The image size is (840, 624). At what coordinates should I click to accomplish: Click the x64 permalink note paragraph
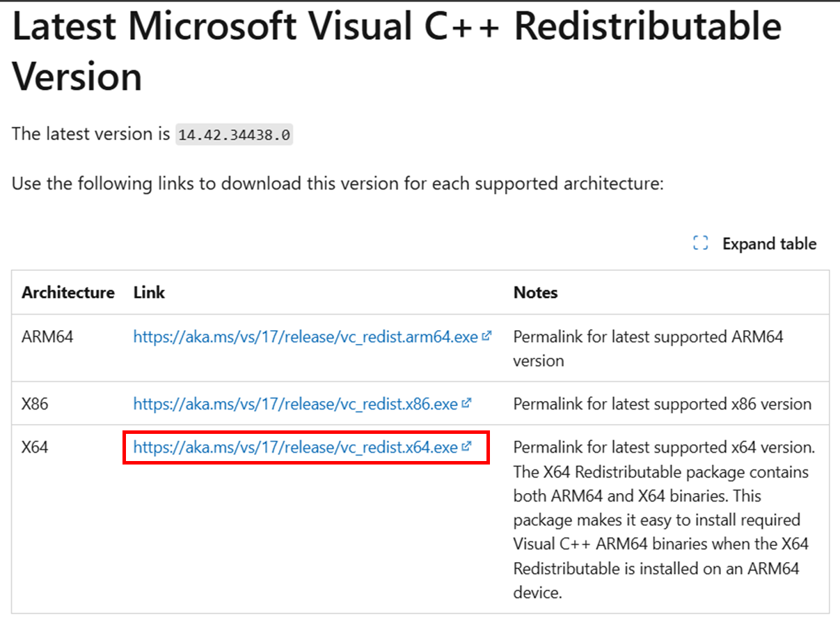click(x=665, y=520)
